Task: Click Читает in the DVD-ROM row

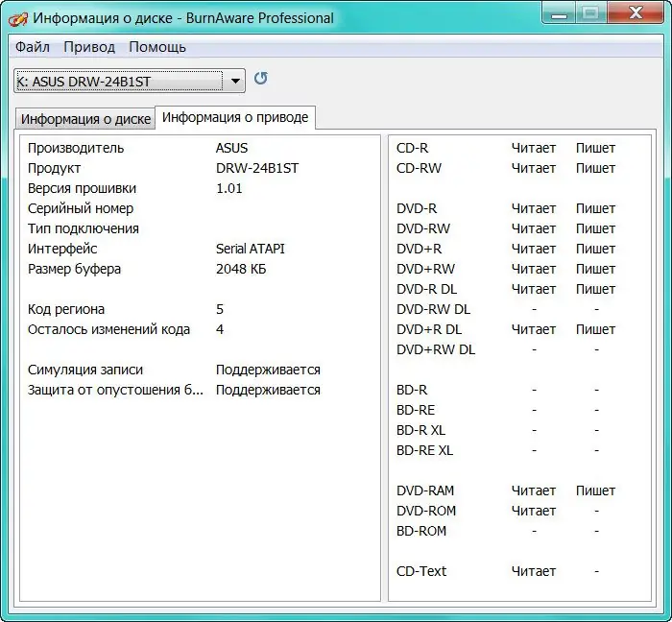Action: click(534, 511)
